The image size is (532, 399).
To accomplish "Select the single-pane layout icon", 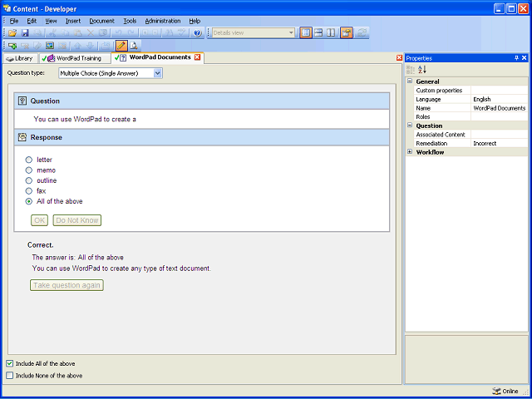I will (x=306, y=33).
